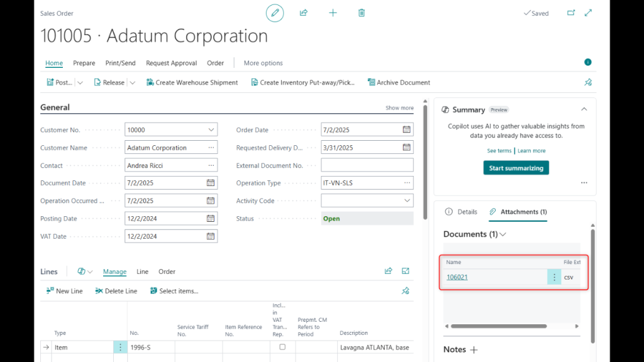This screenshot has height=362, width=644.
Task: Open the Activity Code dropdown
Action: pyautogui.click(x=406, y=200)
